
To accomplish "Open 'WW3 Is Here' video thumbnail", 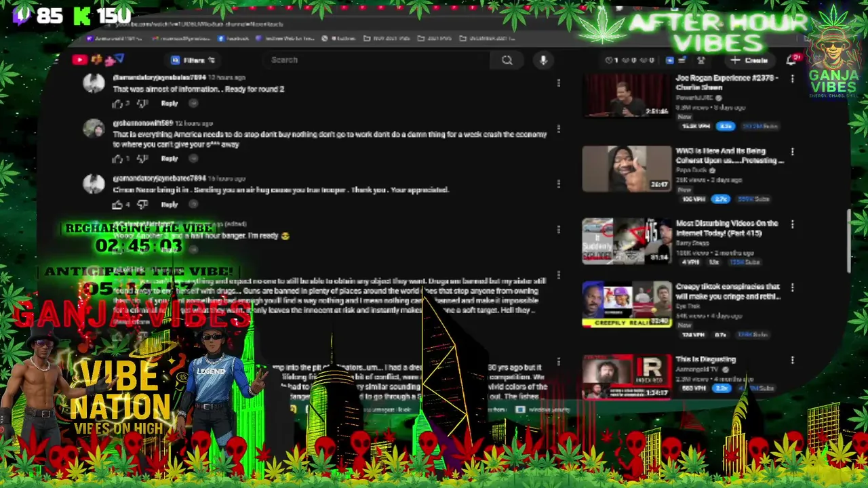I will tap(627, 169).
